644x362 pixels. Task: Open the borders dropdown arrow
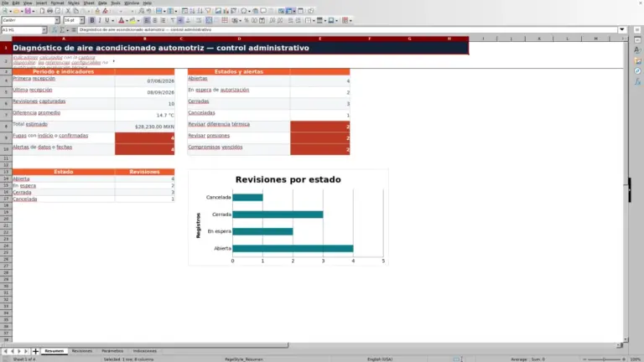(x=314, y=20)
